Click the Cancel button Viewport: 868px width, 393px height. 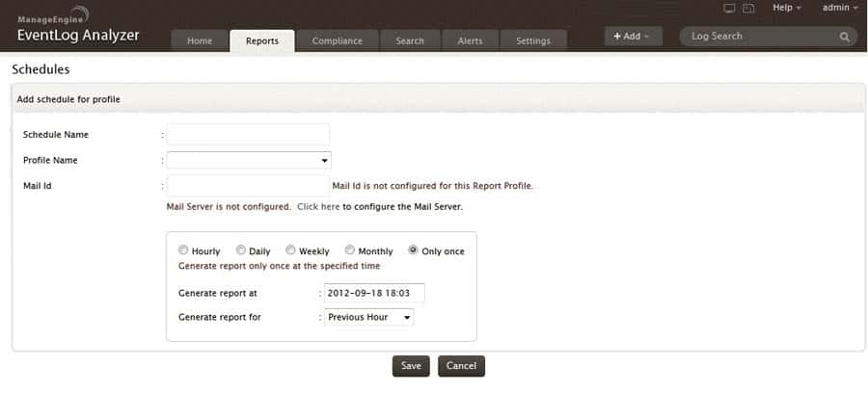click(x=461, y=366)
